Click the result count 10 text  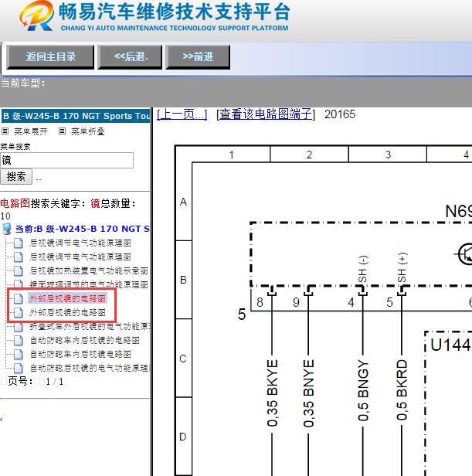[x=5, y=216]
